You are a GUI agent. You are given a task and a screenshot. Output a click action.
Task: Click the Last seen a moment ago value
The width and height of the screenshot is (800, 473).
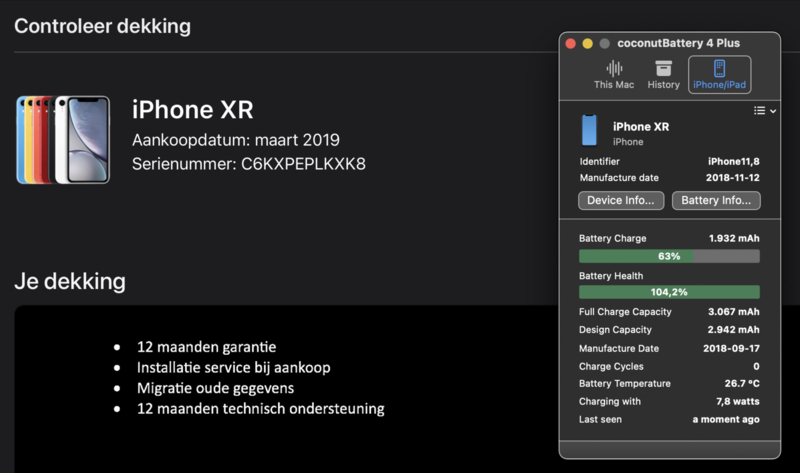[x=726, y=419]
